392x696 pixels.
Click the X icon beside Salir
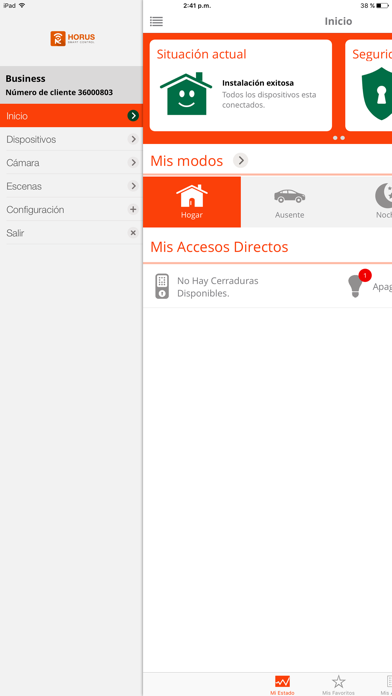click(133, 233)
